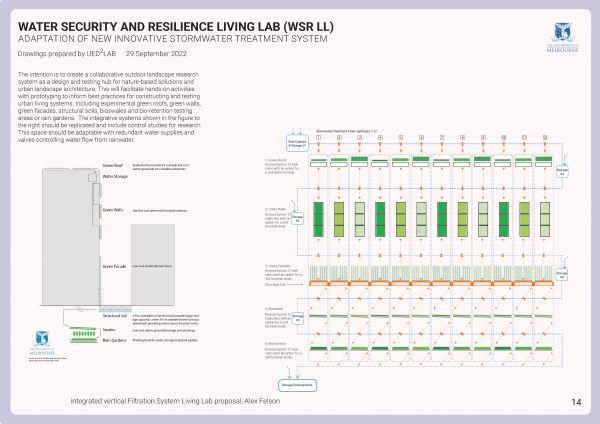Click the '2. Green Walls' row label
This screenshot has height=424, width=600.
pos(276,209)
